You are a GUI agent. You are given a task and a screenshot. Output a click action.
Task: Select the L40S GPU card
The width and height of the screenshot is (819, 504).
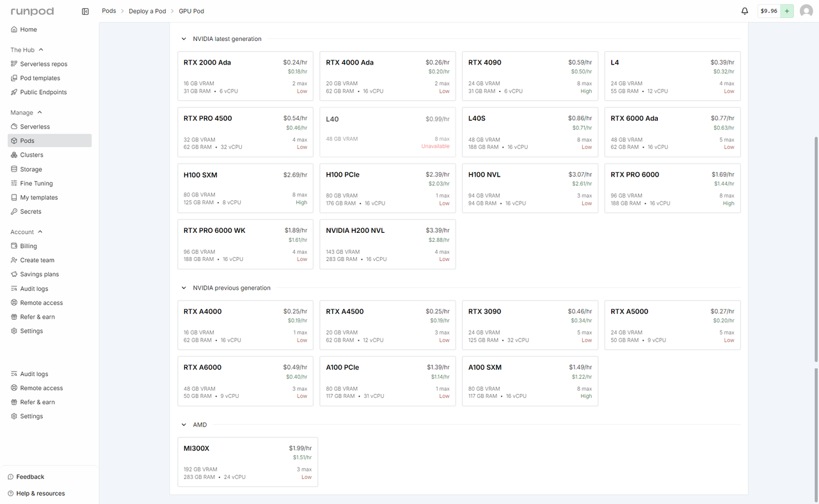click(x=530, y=132)
